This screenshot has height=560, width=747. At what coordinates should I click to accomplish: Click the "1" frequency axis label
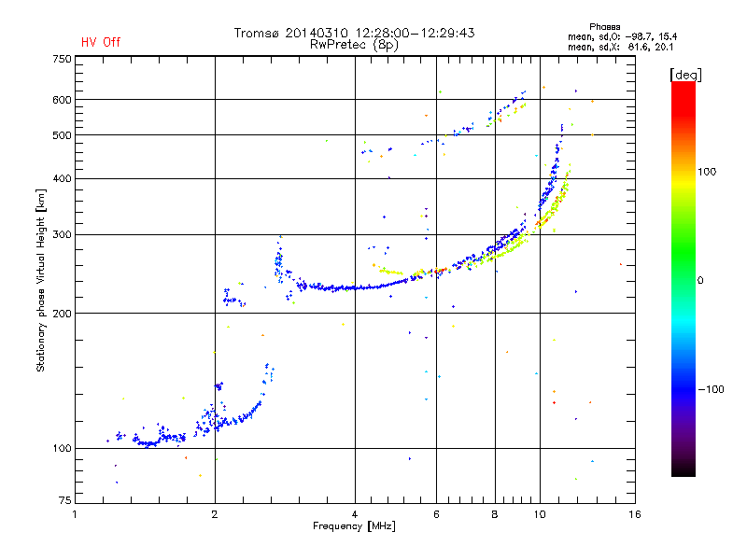(x=75, y=514)
